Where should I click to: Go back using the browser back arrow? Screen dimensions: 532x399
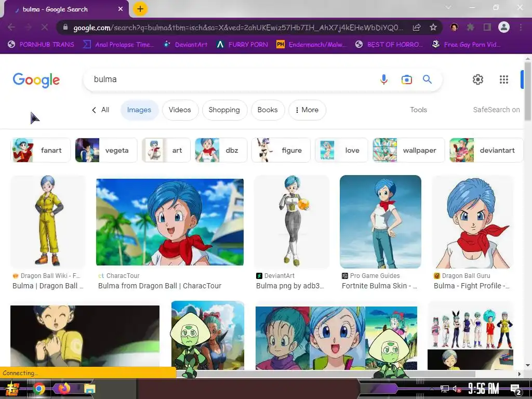11,27
